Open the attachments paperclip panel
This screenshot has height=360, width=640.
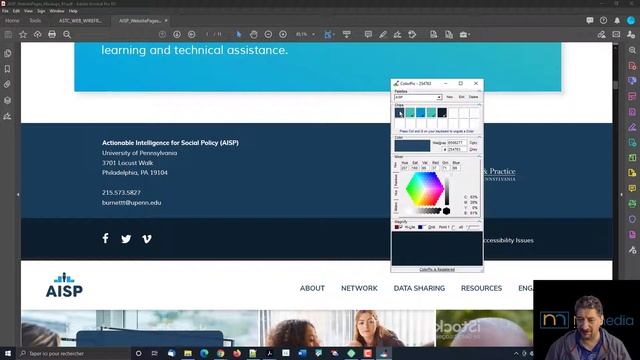click(7, 84)
